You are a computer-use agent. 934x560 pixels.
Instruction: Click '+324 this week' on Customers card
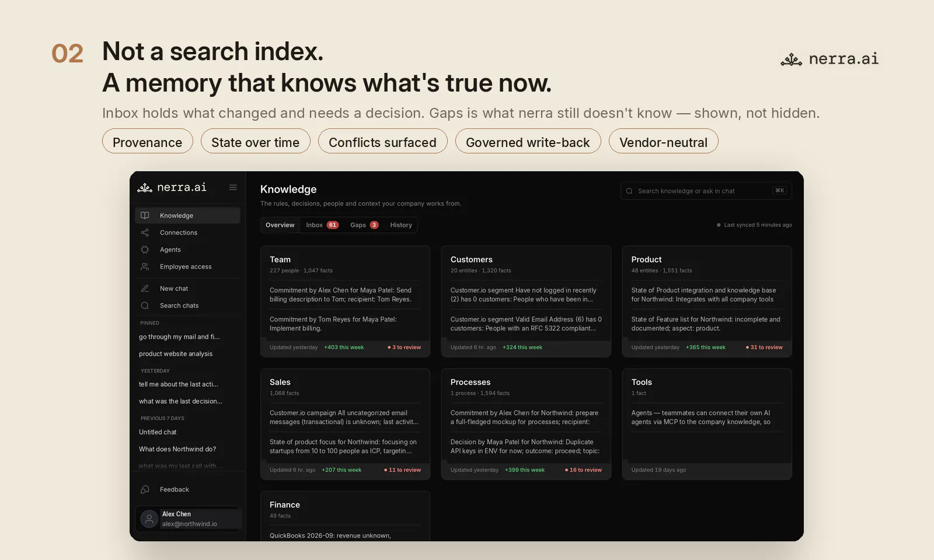[522, 348]
